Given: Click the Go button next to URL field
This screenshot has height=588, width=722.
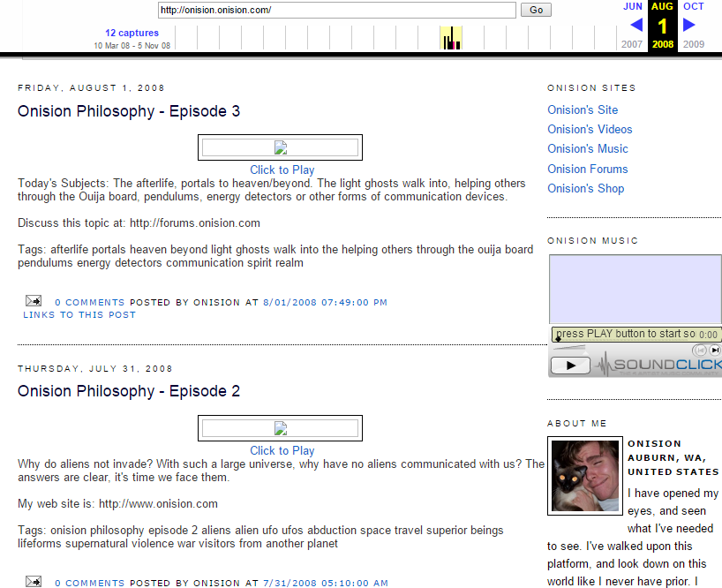Looking at the screenshot, I should [536, 10].
